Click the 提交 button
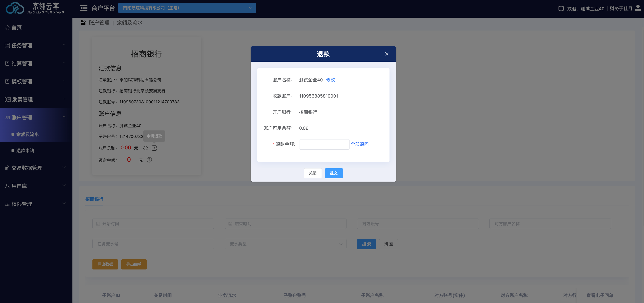The image size is (644, 303). click(334, 173)
